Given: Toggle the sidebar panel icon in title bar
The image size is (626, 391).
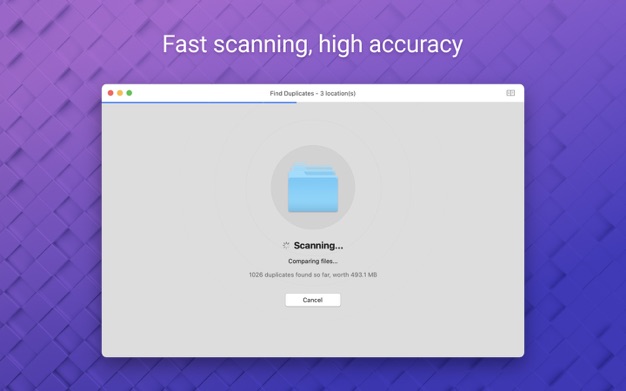Looking at the screenshot, I should point(510,93).
